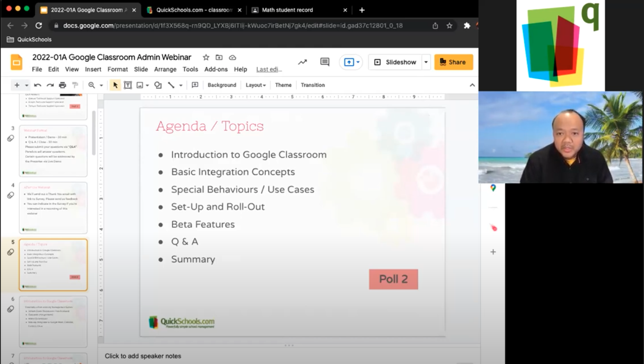The image size is (644, 364).
Task: Click the Move to folder icon
Action: click(219, 57)
